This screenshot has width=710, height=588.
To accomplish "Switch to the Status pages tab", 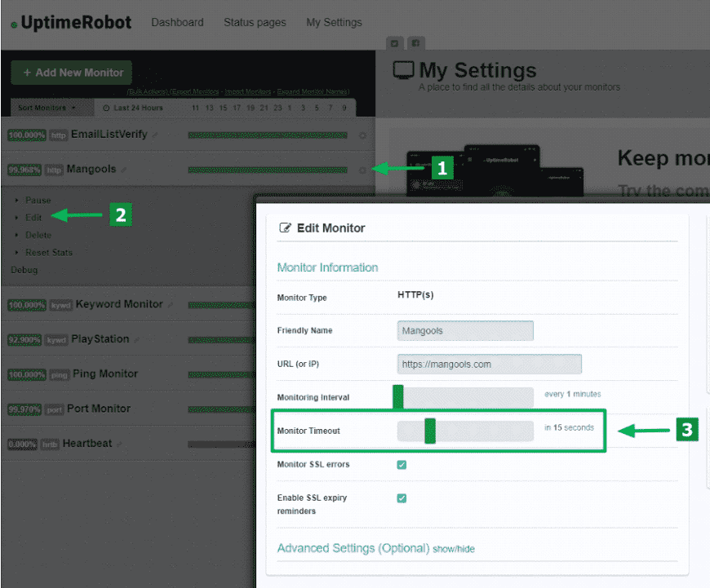I will pyautogui.click(x=254, y=22).
